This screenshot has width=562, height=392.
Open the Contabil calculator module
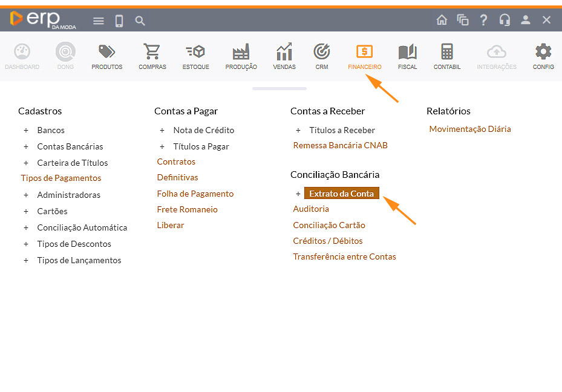coord(447,56)
